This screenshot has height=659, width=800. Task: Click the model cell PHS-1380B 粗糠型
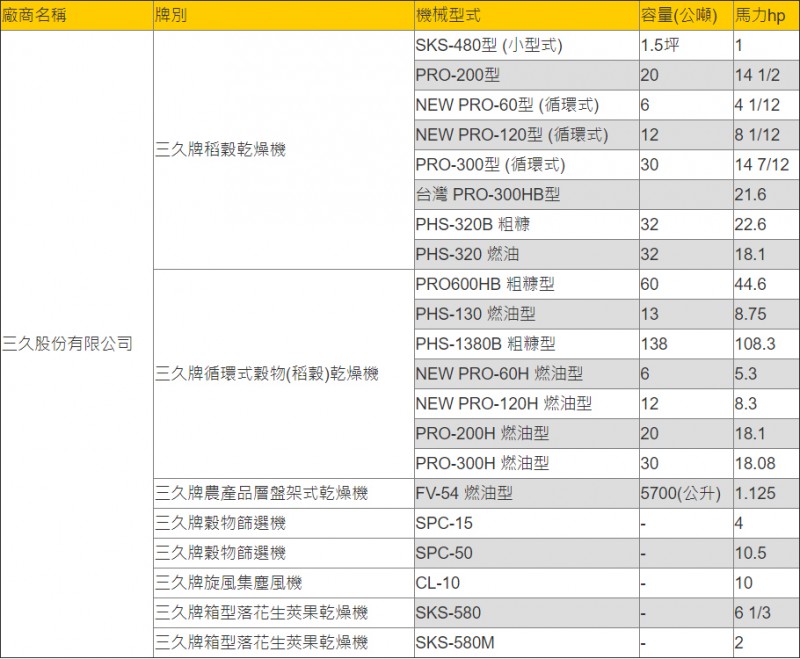(527, 344)
